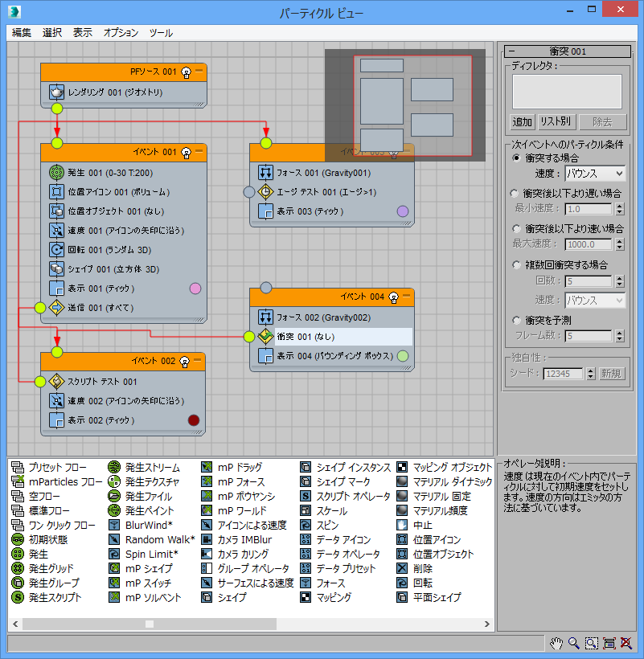Toggle イベント 001 lightbulb on/off
Image resolution: width=644 pixels, height=659 pixels.
pos(186,152)
